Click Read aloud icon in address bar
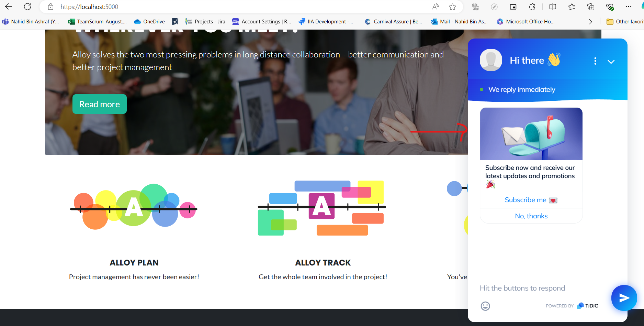Viewport: 644px width, 326px height. 435,7
